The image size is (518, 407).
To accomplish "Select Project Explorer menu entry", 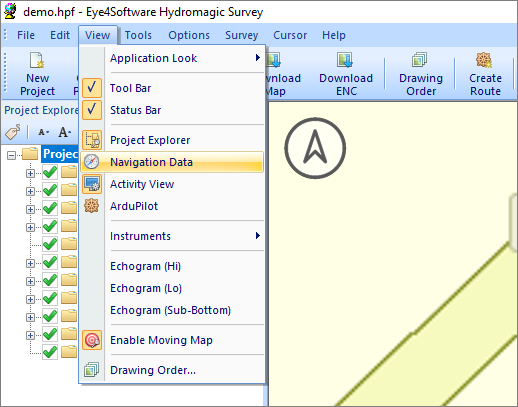I will click(x=172, y=140).
